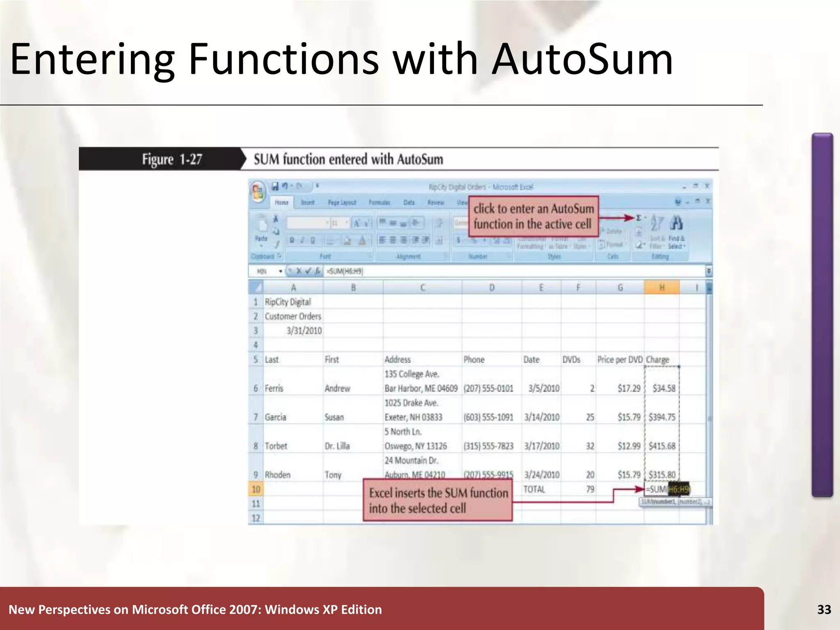Click the Middle Align icon
840x630 pixels.
tap(393, 223)
